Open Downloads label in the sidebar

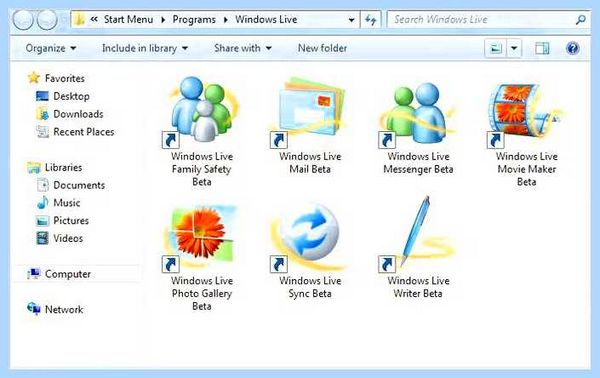[78, 114]
